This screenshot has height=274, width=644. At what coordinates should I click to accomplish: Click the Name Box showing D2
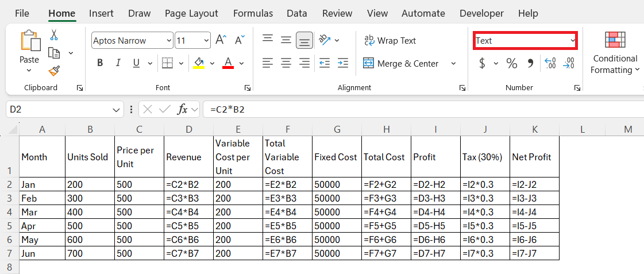pos(59,109)
